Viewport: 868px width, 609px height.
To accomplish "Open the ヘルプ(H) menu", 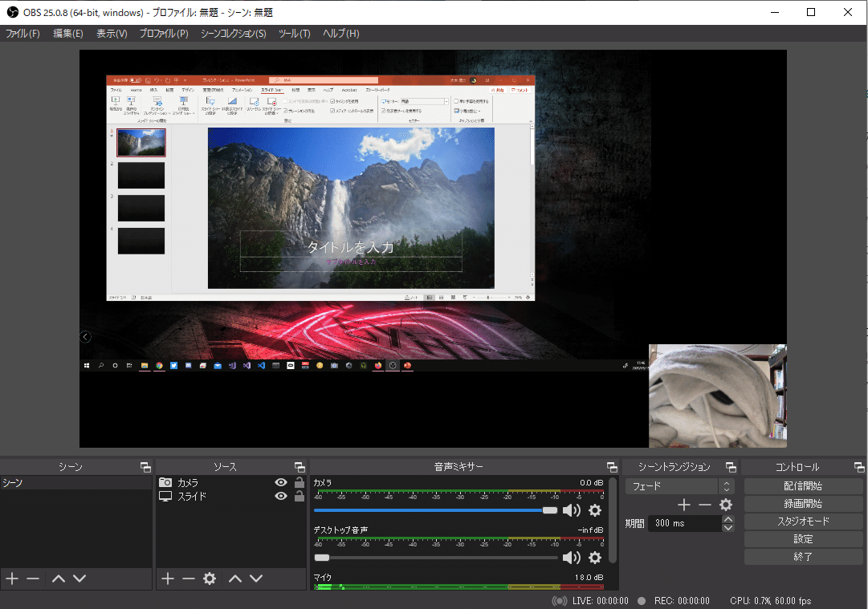I will 341,33.
